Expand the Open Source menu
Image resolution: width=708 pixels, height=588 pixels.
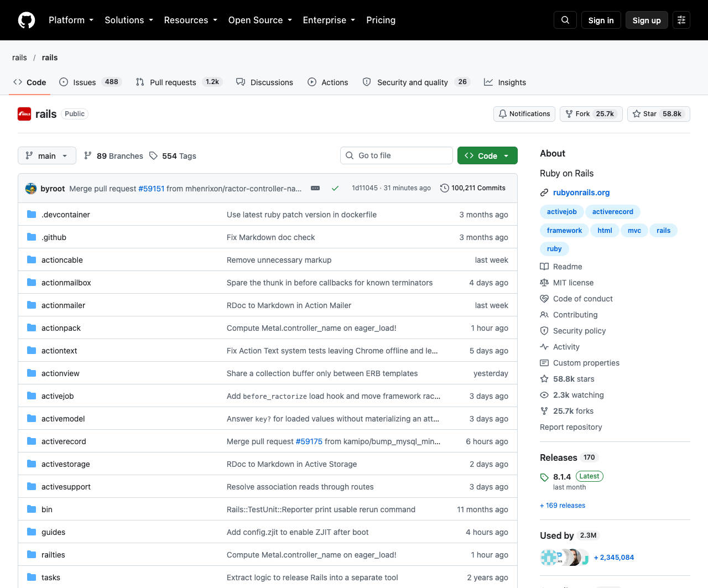260,20
